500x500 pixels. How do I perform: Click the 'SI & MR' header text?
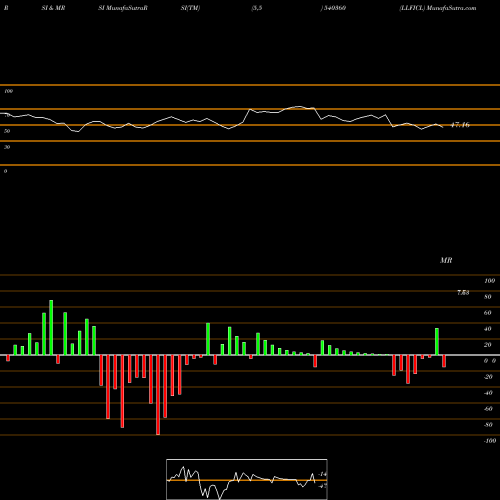[53, 8]
